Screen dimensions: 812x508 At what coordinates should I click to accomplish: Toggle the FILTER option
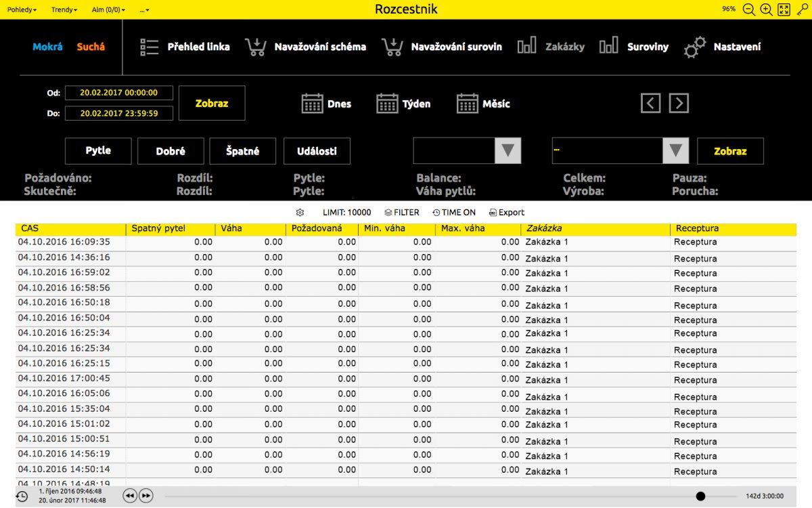(x=401, y=213)
